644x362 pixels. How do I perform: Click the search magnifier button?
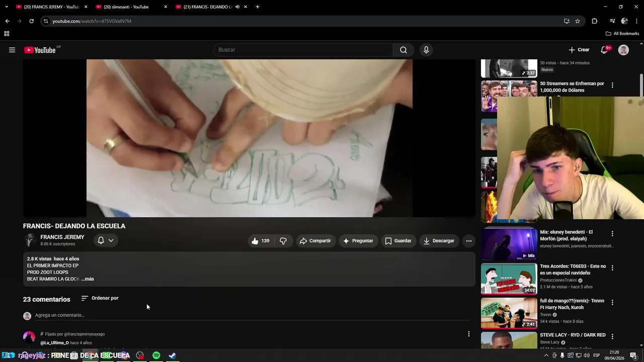tap(404, 50)
